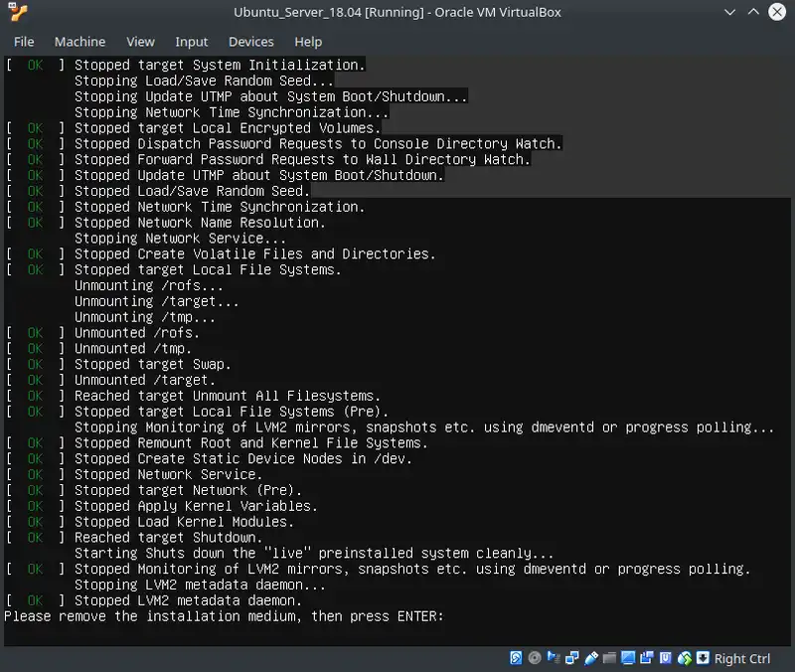Open the Input menu

[x=192, y=42]
